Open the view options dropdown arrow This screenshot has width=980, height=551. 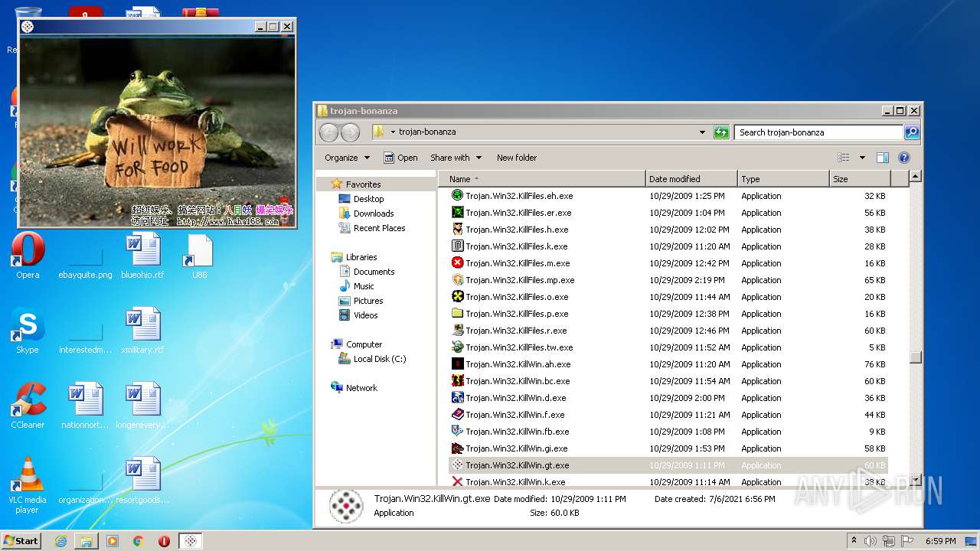[x=862, y=158]
